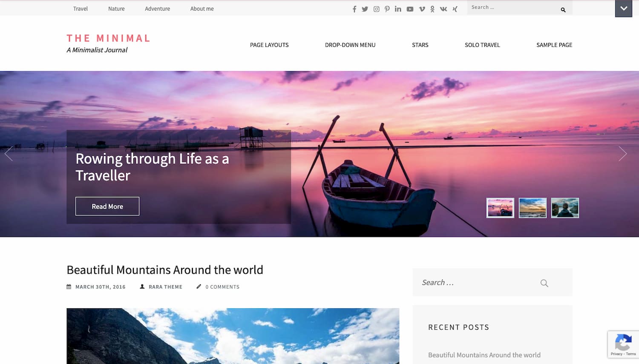Click the Read More slider button
Viewport: 639px width, 364px height.
pos(107,206)
